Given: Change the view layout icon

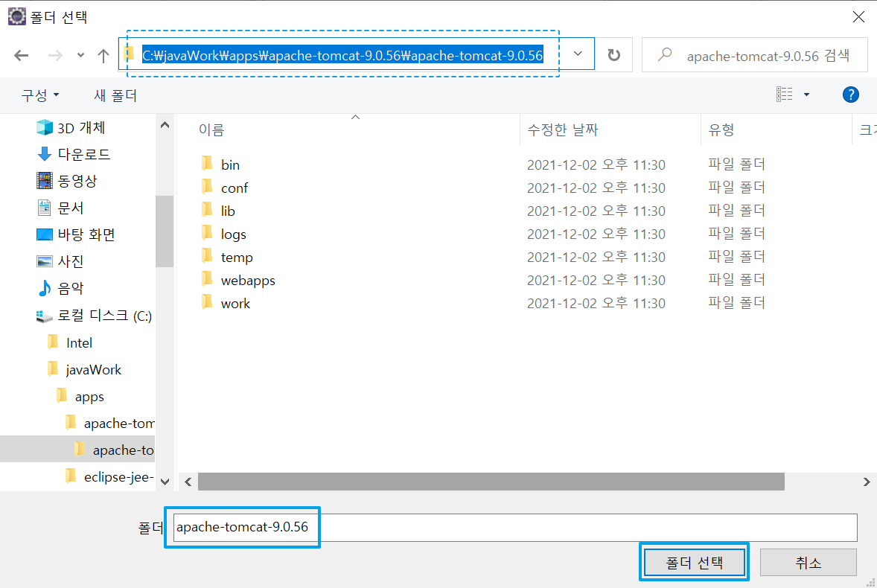Looking at the screenshot, I should [784, 95].
